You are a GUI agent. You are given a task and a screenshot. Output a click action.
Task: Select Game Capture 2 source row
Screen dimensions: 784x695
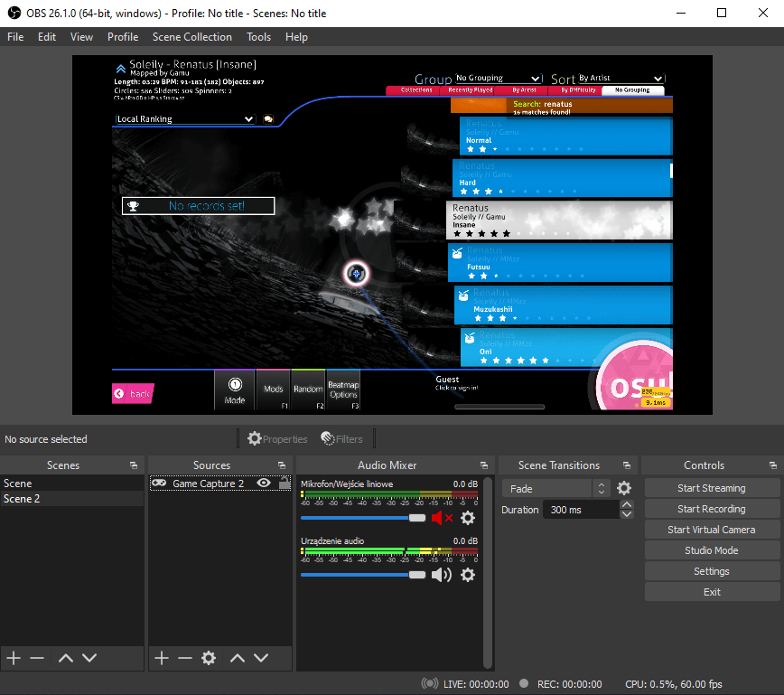220,484
